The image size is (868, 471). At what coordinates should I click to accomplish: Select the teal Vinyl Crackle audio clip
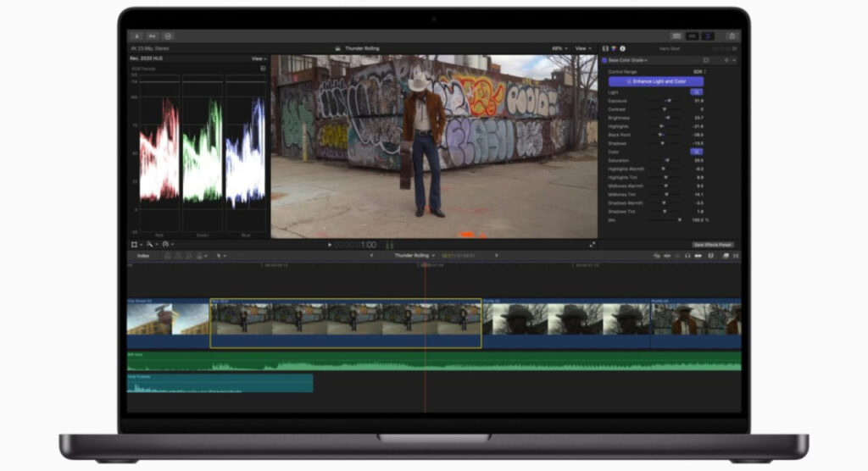coord(220,383)
